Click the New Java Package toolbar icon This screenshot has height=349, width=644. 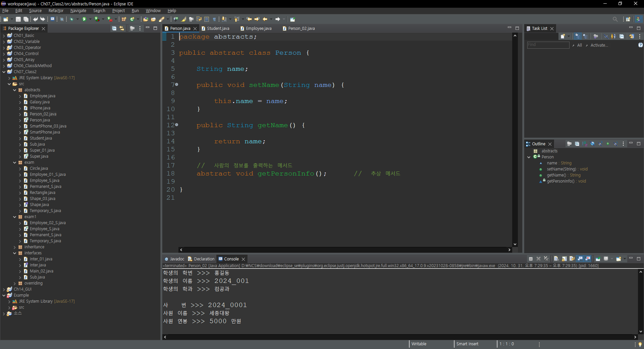point(124,19)
